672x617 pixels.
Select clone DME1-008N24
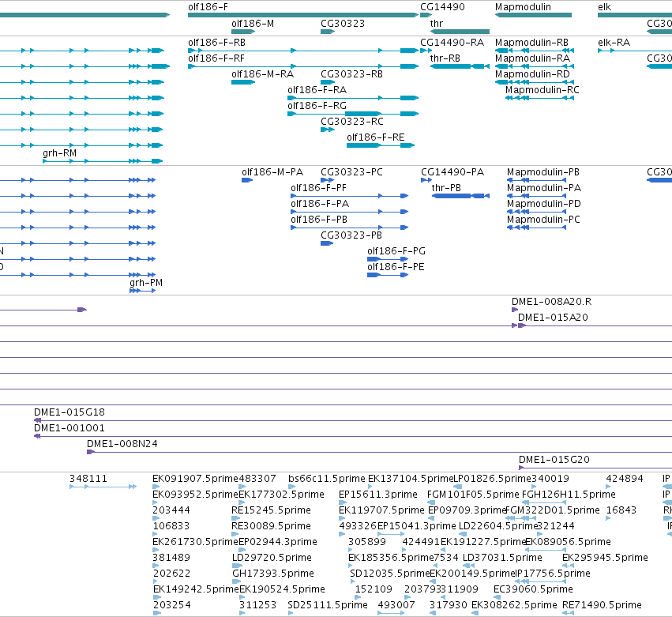122,444
